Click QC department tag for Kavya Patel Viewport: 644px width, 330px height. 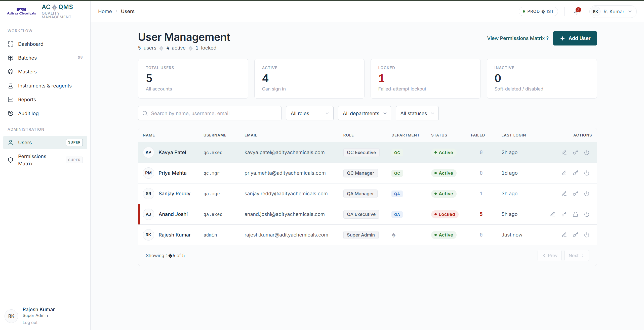[x=397, y=153]
